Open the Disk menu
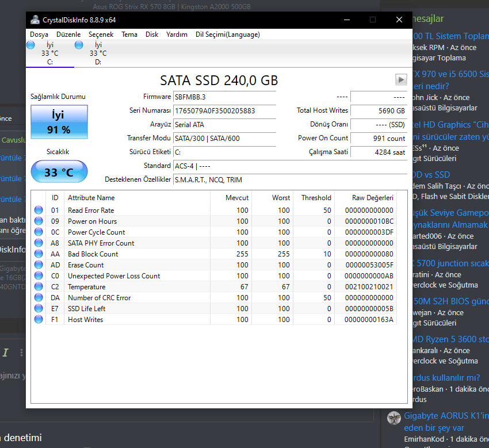The width and height of the screenshot is (489, 448). click(152, 35)
